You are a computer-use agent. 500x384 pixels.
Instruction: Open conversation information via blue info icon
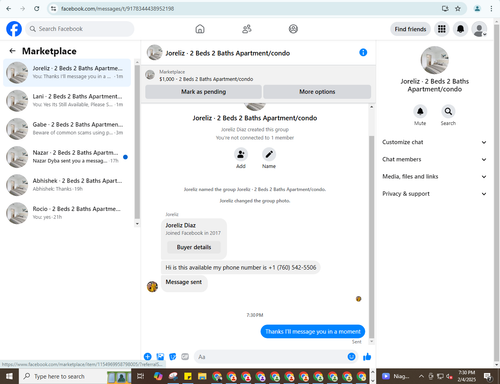coord(363,52)
